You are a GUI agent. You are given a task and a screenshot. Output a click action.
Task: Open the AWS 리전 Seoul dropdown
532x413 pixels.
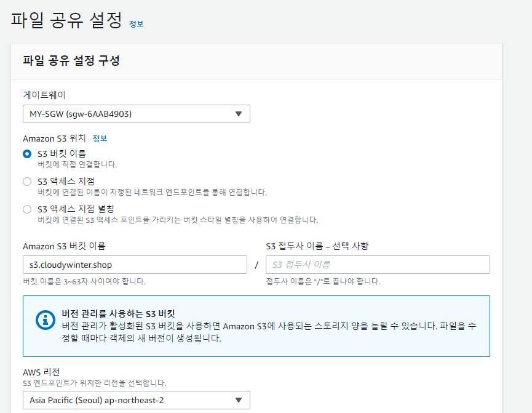click(x=137, y=400)
